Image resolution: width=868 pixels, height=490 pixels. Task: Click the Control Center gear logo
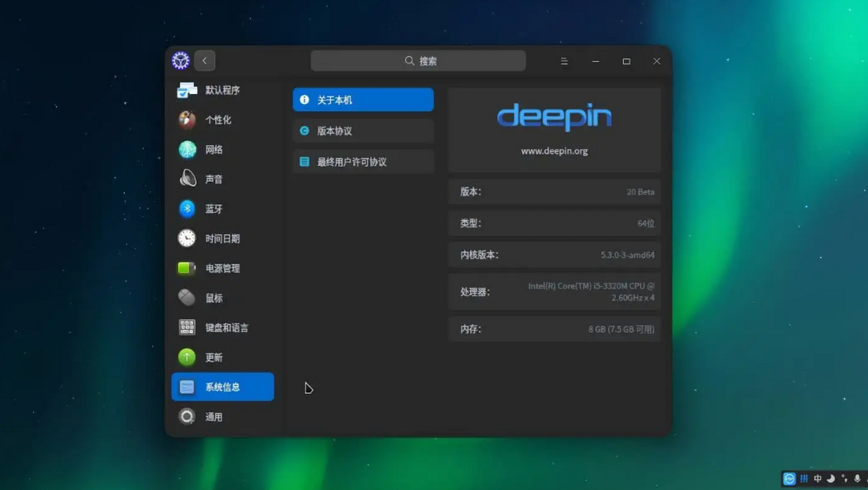(x=181, y=60)
